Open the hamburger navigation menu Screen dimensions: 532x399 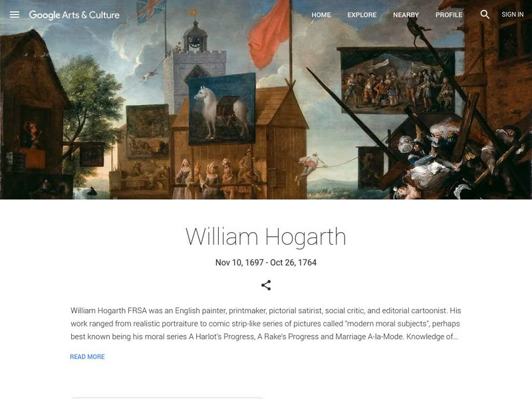click(x=14, y=15)
